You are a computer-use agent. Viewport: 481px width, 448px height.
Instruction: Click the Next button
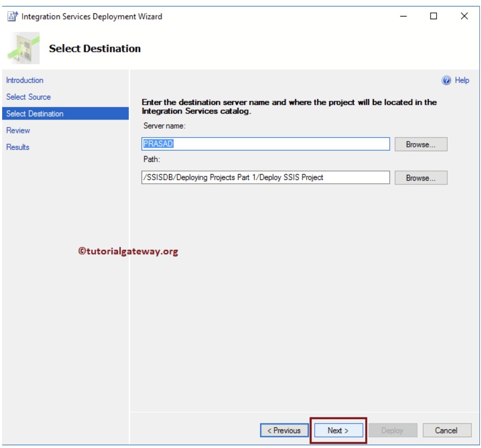tap(338, 430)
